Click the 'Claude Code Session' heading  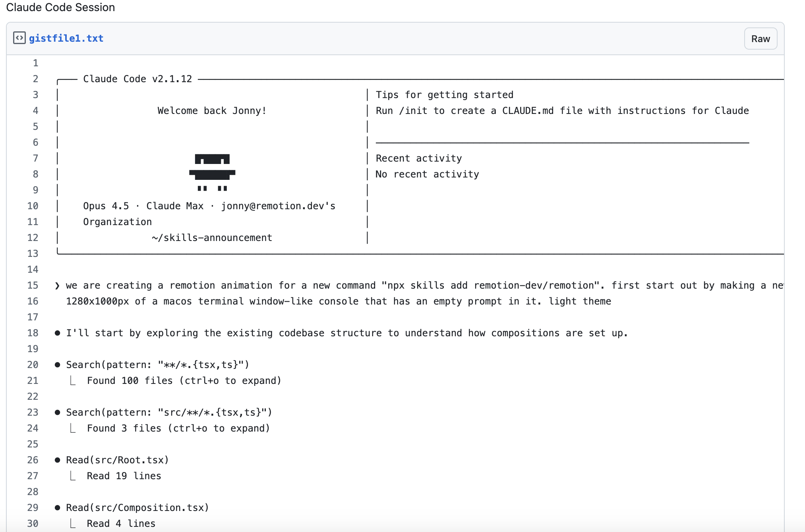[60, 7]
